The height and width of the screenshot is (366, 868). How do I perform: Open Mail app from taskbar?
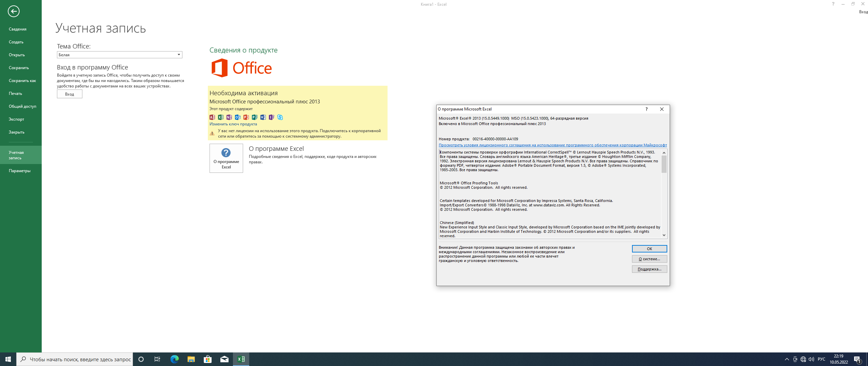click(224, 359)
